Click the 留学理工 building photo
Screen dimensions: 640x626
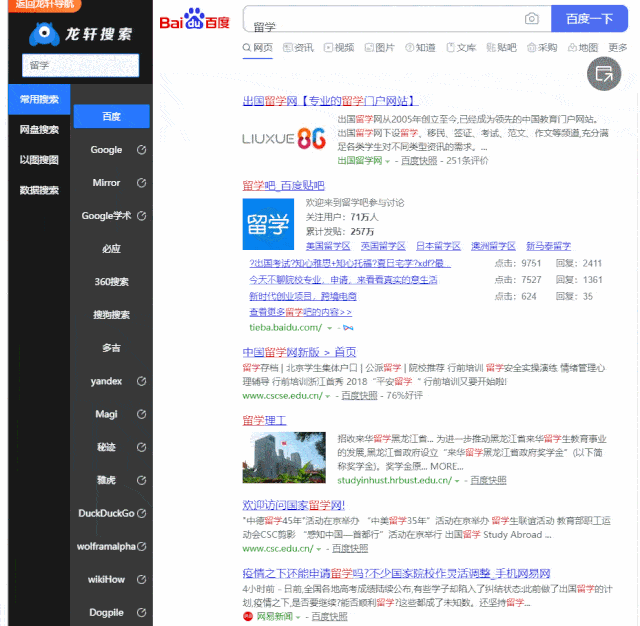(284, 457)
